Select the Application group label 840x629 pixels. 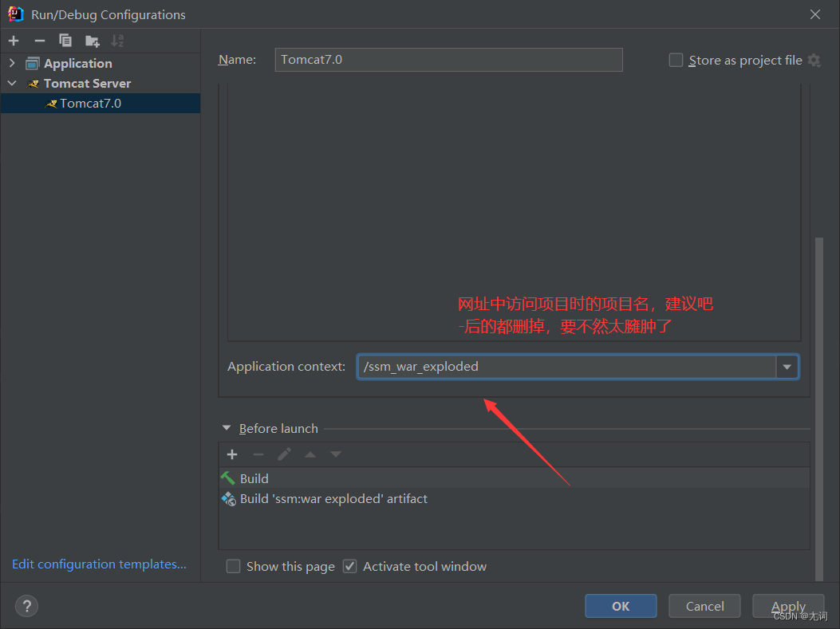coord(77,63)
